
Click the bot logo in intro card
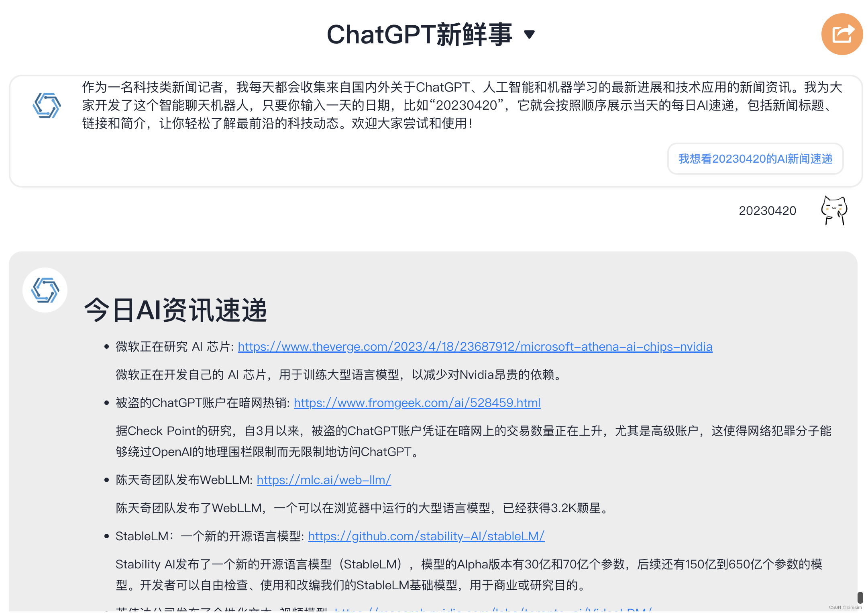point(47,105)
